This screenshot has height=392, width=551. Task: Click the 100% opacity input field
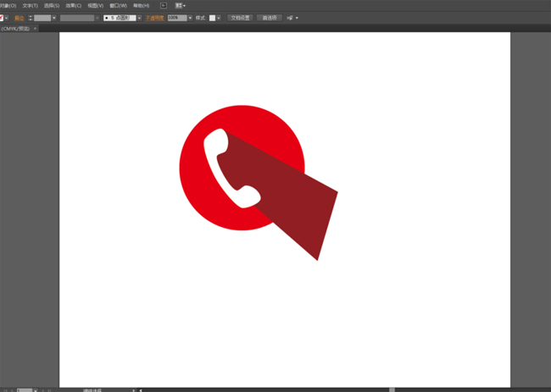[x=175, y=18]
